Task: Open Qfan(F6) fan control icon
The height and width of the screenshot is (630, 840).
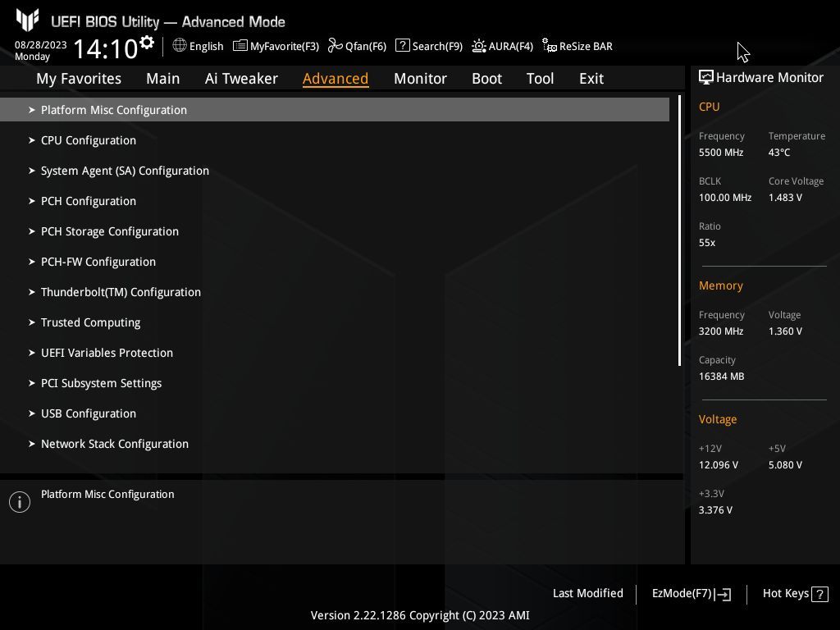Action: (x=335, y=46)
